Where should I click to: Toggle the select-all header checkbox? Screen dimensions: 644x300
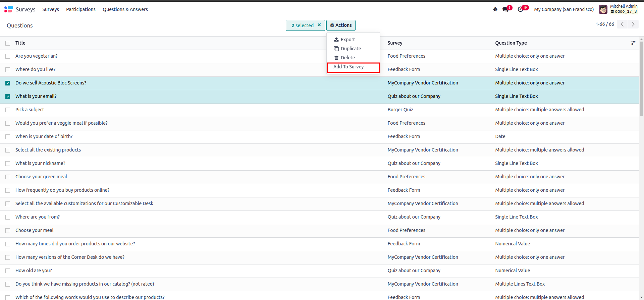click(8, 43)
